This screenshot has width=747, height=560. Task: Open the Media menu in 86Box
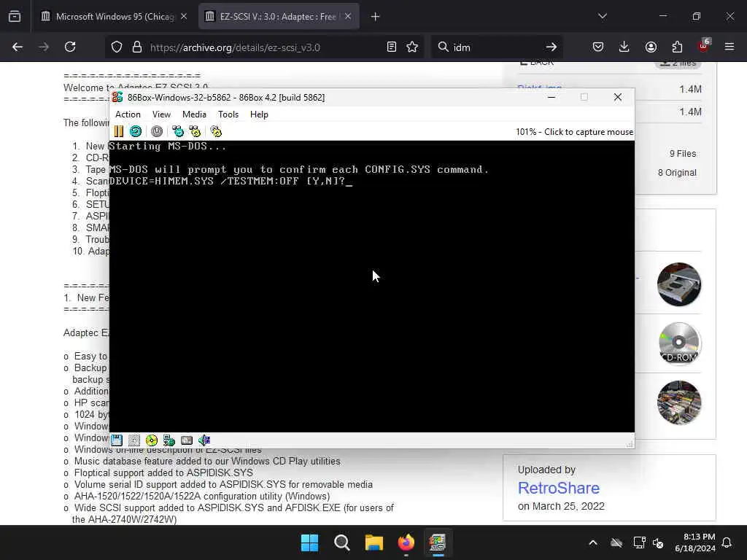click(194, 114)
